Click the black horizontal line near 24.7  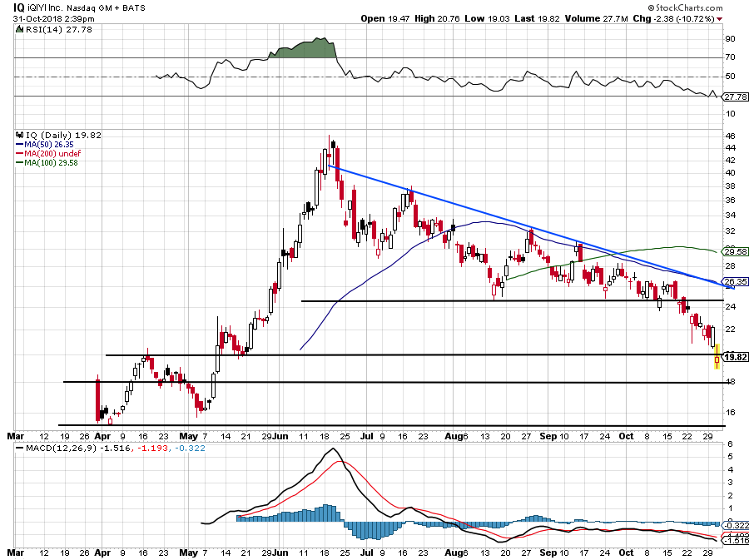[x=513, y=300]
